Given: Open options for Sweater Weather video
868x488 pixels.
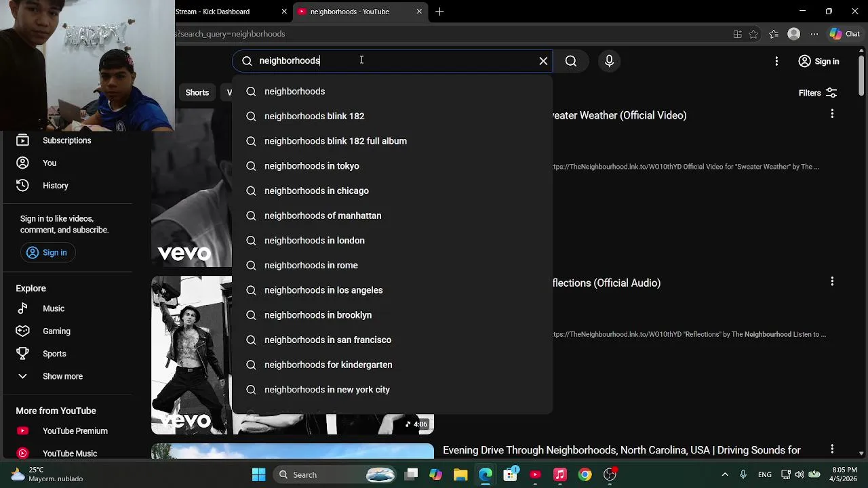Looking at the screenshot, I should point(832,114).
